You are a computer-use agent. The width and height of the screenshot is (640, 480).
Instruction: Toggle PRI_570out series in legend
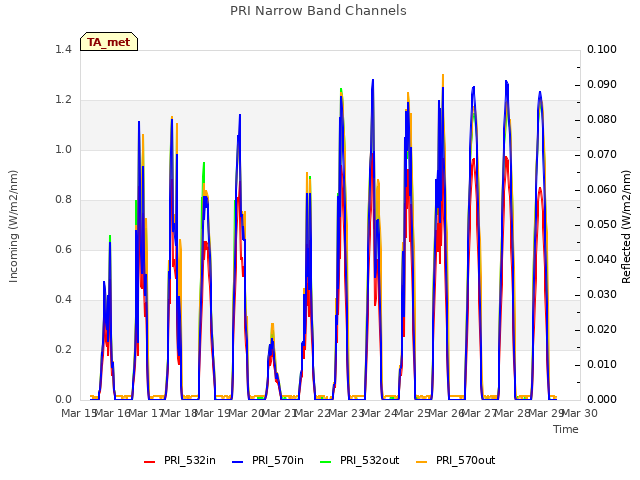point(455,460)
